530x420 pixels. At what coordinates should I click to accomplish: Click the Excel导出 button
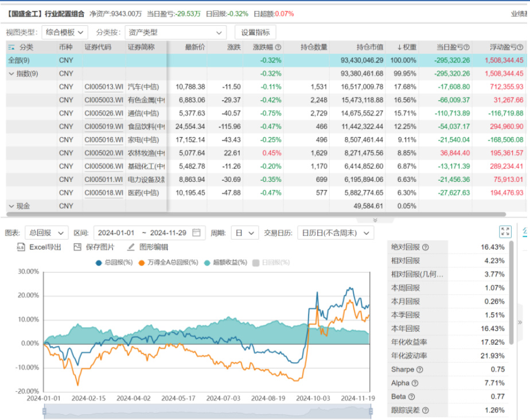(x=39, y=247)
